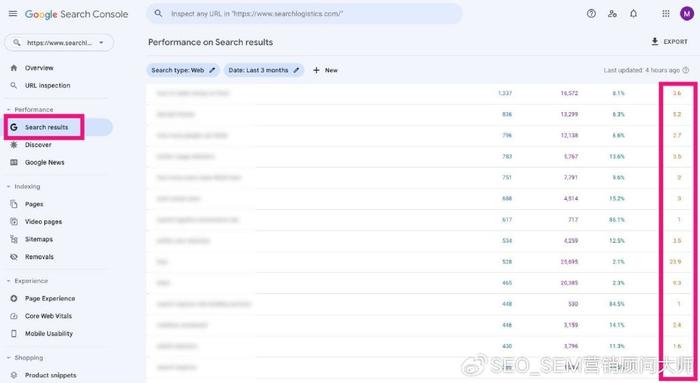
Task: Open the Google apps grid
Action: (x=666, y=14)
